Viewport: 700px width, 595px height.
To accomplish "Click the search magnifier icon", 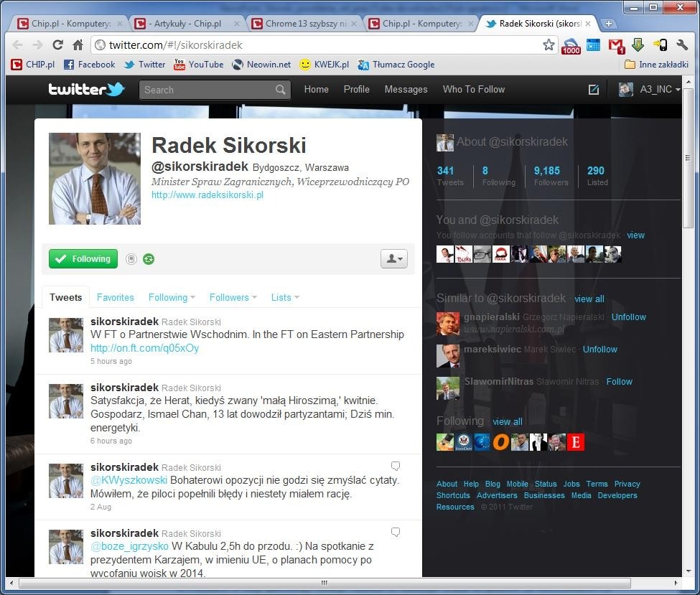I will pyautogui.click(x=280, y=90).
